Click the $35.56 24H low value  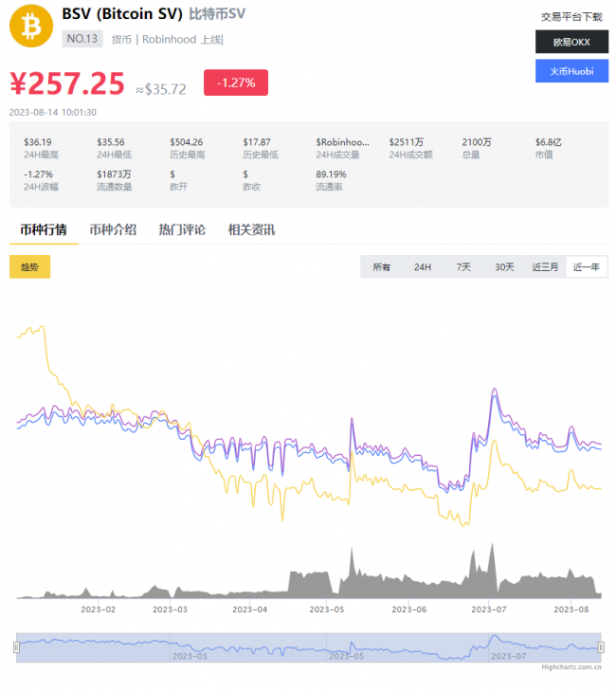click(x=111, y=142)
